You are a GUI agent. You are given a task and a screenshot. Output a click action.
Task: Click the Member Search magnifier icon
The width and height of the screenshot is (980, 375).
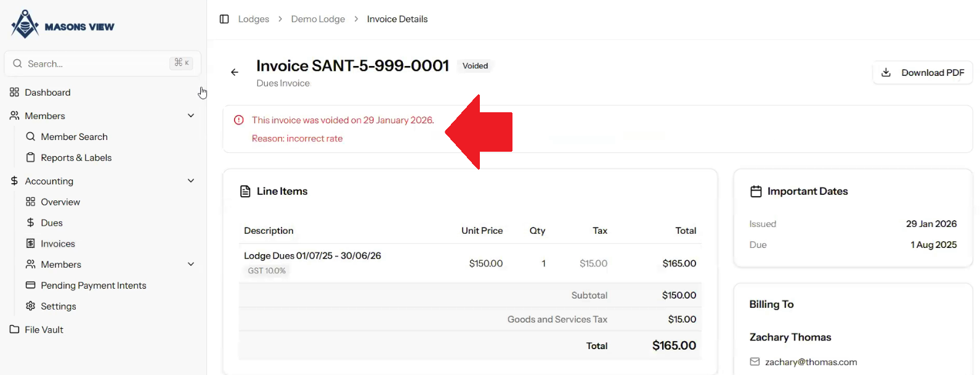(30, 136)
